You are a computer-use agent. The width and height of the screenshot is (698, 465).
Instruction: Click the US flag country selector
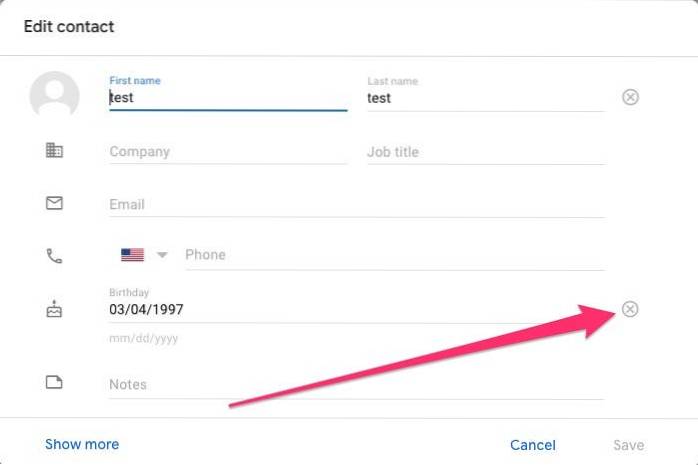tap(132, 255)
